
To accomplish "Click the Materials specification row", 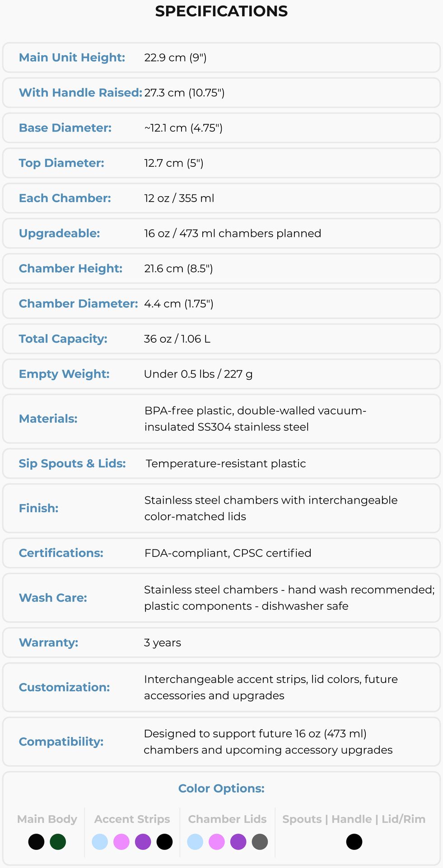I will [221, 419].
